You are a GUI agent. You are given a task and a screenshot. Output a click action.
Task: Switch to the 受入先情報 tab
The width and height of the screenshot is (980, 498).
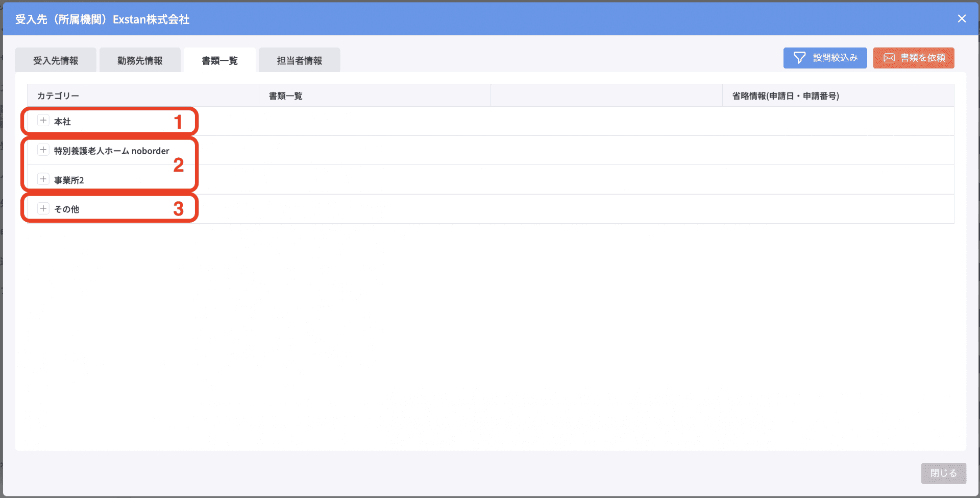click(56, 60)
